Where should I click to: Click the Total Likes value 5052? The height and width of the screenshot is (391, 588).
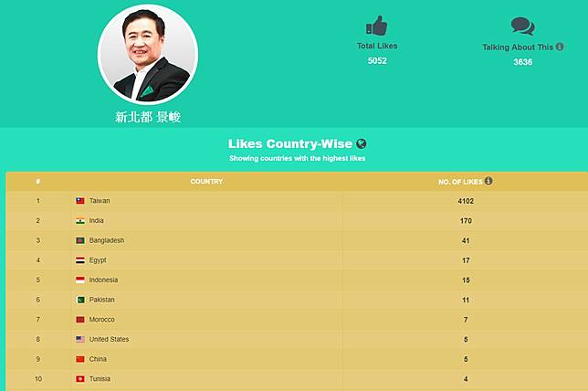pyautogui.click(x=377, y=61)
